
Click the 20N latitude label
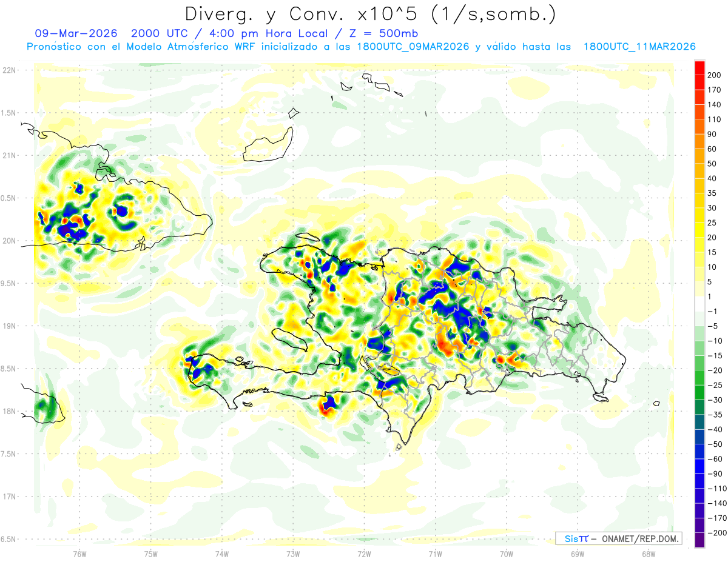[x=9, y=241]
